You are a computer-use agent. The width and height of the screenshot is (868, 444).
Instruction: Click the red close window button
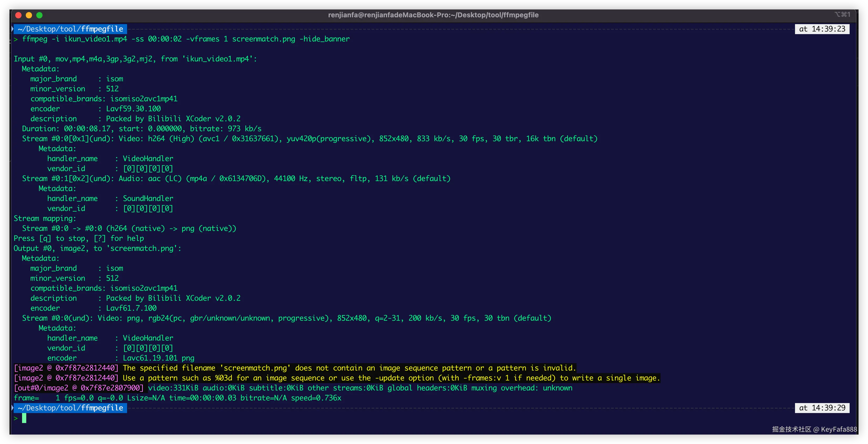click(19, 15)
